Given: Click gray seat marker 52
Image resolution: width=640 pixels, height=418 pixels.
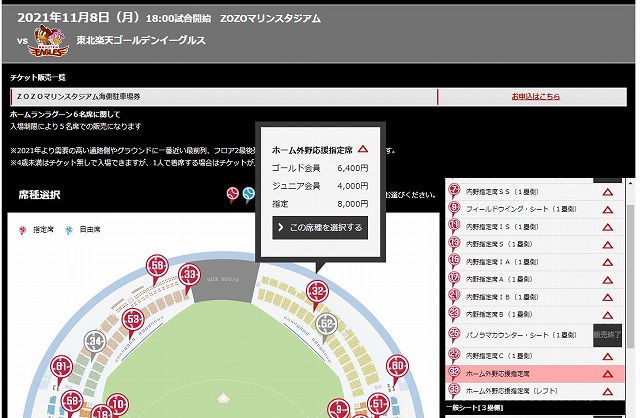Looking at the screenshot, I should 327,325.
